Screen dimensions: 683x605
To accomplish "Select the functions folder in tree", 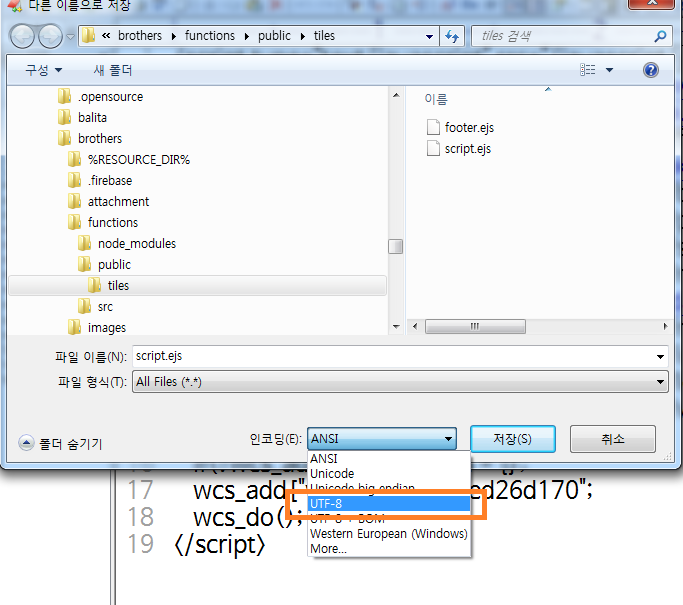I will 103,223.
